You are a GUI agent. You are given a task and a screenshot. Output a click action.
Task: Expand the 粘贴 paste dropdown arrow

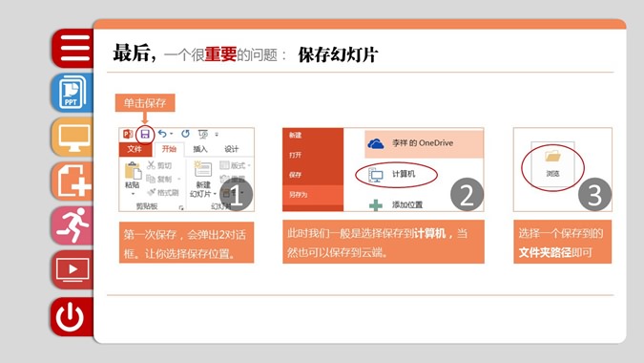(x=133, y=194)
